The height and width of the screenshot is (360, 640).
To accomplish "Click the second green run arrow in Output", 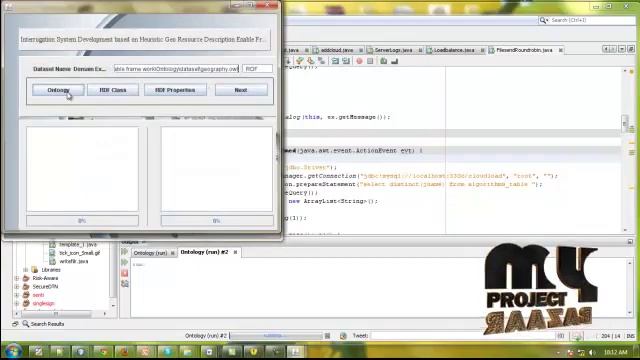I will [124, 262].
